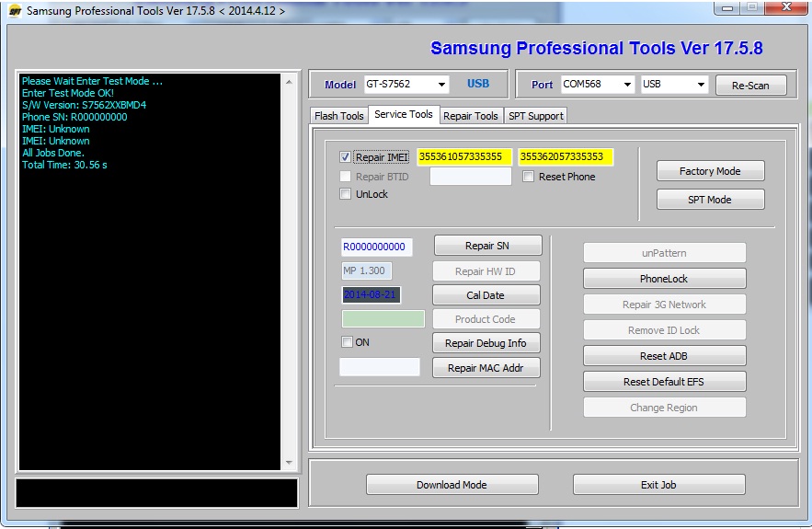This screenshot has width=812, height=529.
Task: Click log line 'Enter Test Mode OK!'
Action: (68, 93)
